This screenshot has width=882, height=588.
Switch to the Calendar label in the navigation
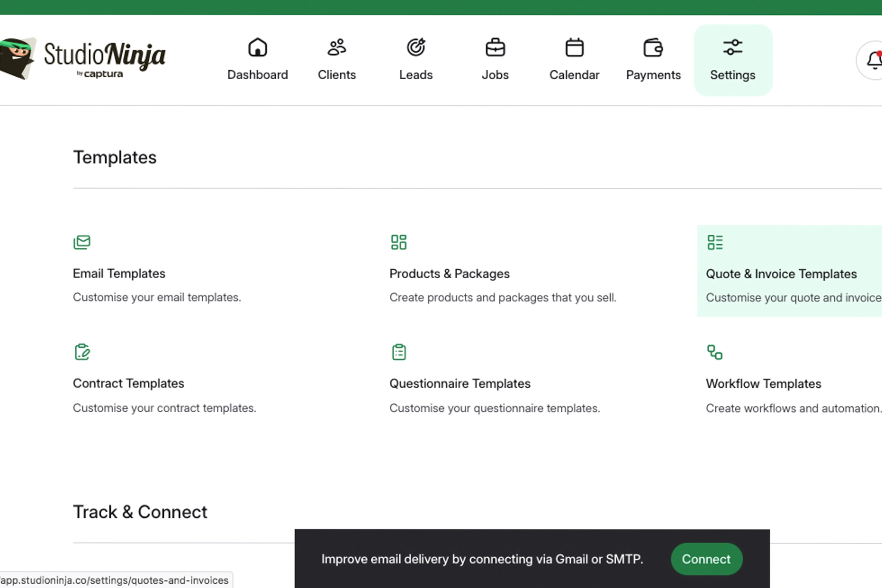coord(575,75)
